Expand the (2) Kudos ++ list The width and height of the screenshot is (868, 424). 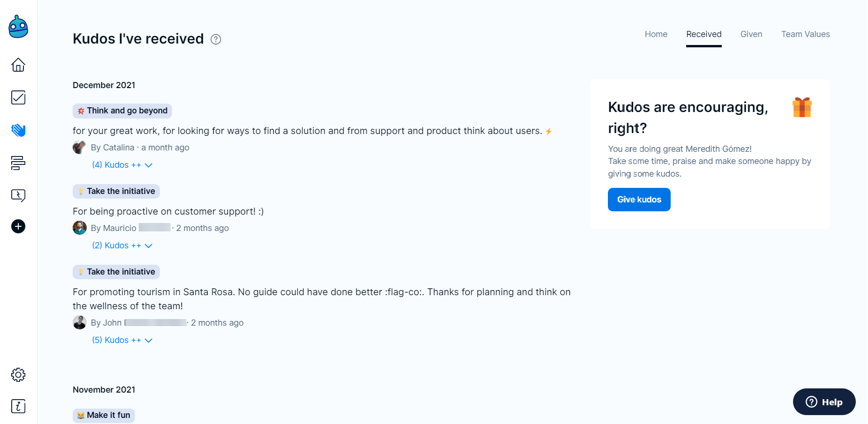pyautogui.click(x=122, y=245)
